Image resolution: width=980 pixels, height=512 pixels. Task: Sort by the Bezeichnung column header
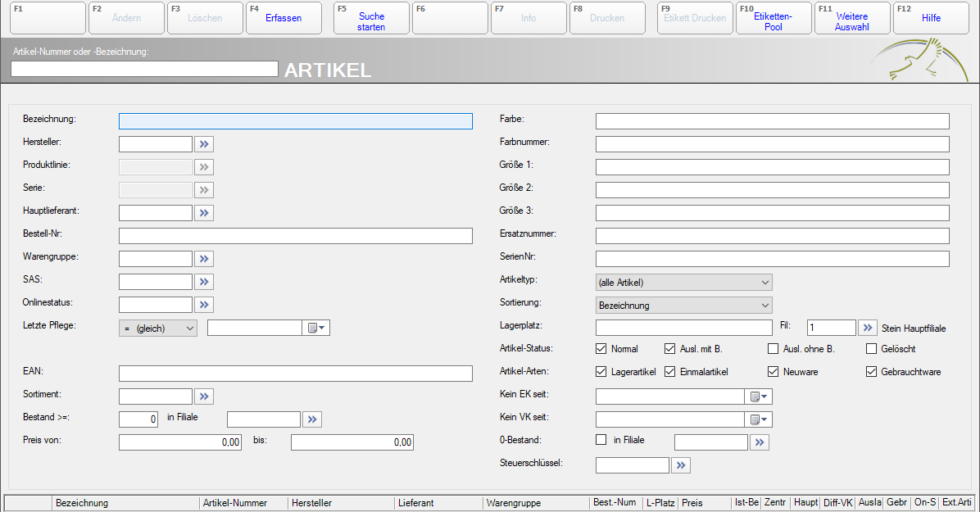[x=125, y=503]
